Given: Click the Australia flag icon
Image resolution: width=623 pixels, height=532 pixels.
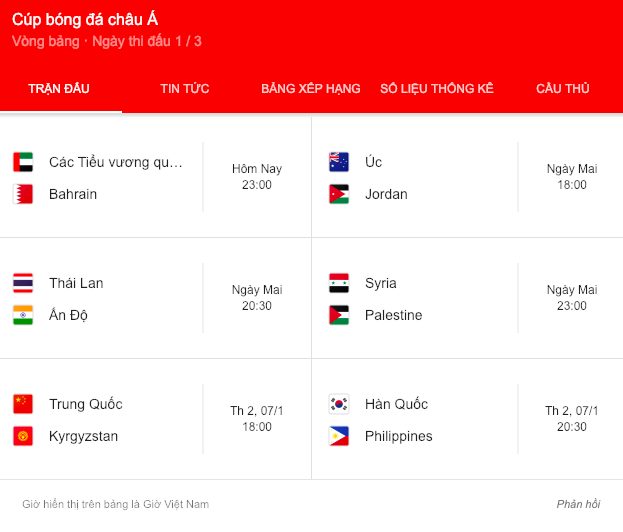Looking at the screenshot, I should [x=339, y=162].
